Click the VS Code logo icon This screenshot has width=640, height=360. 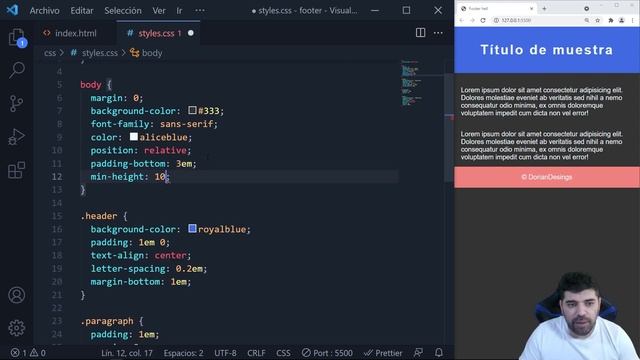coord(12,10)
